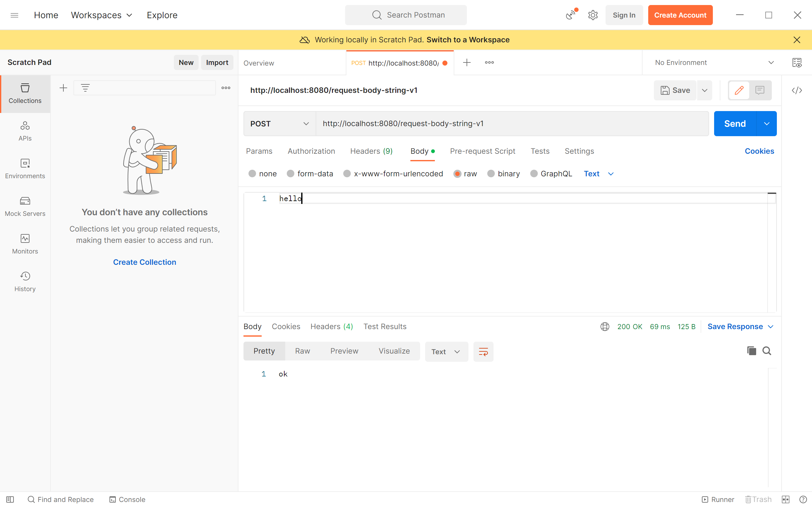The image size is (812, 507).
Task: Click the request URL input field
Action: coord(511,124)
